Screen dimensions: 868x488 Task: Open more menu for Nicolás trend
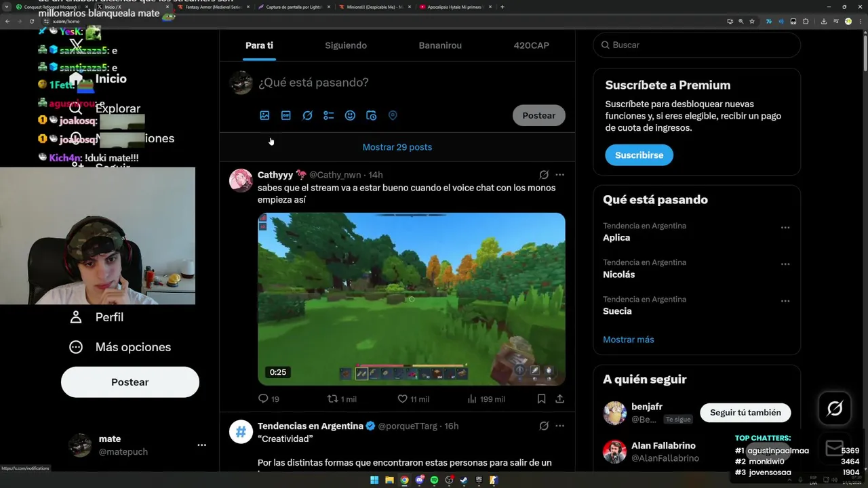click(x=785, y=264)
